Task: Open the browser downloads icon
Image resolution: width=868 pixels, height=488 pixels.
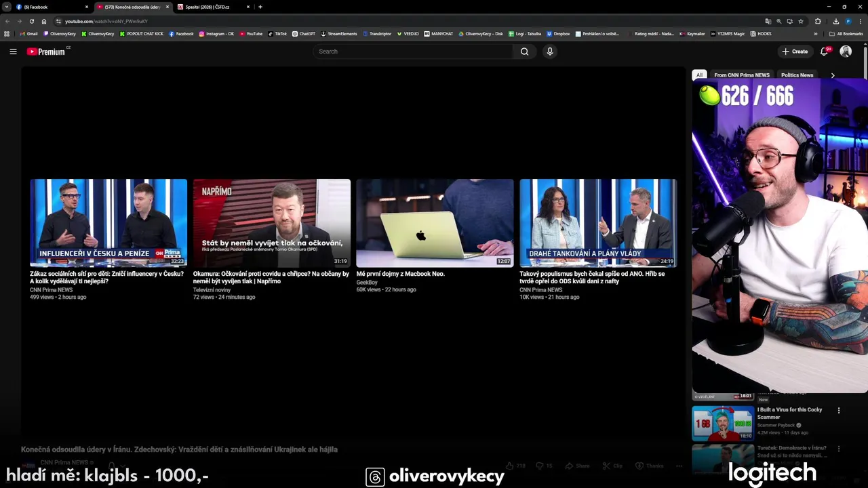Action: 836,21
